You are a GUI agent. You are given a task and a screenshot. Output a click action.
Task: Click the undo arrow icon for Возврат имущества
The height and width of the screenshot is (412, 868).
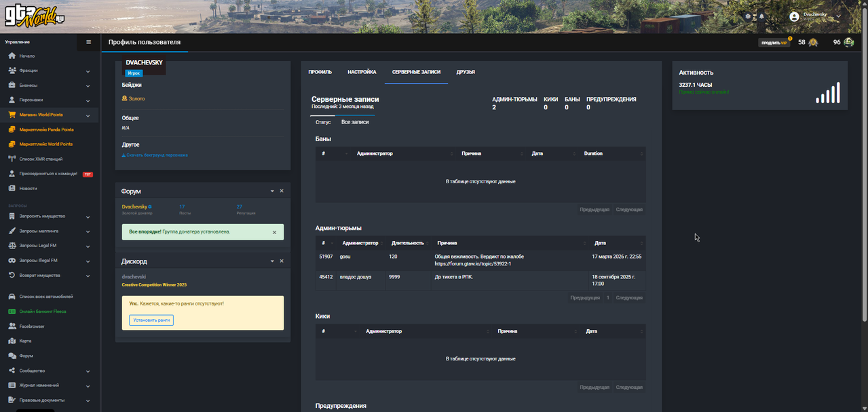coord(12,275)
